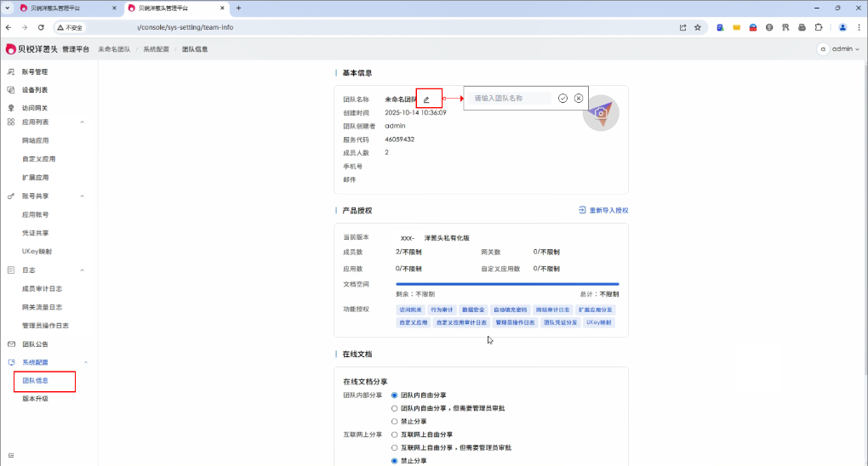Open the admin user dropdown
Viewport: 868px width, 466px height.
pos(839,49)
